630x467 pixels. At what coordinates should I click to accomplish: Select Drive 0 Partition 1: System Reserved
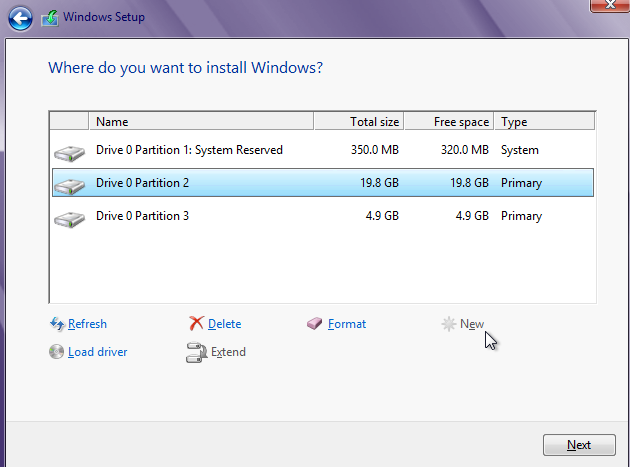point(323,150)
